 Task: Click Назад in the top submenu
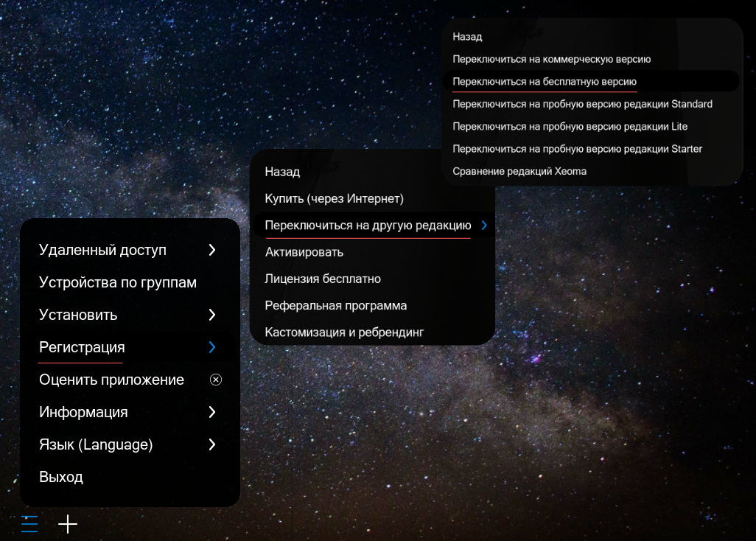[468, 36]
